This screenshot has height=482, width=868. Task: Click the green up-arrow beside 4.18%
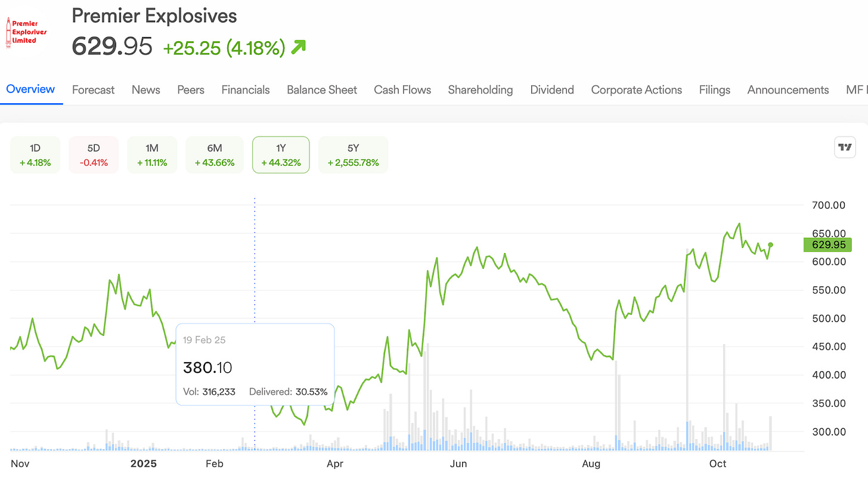coord(298,47)
